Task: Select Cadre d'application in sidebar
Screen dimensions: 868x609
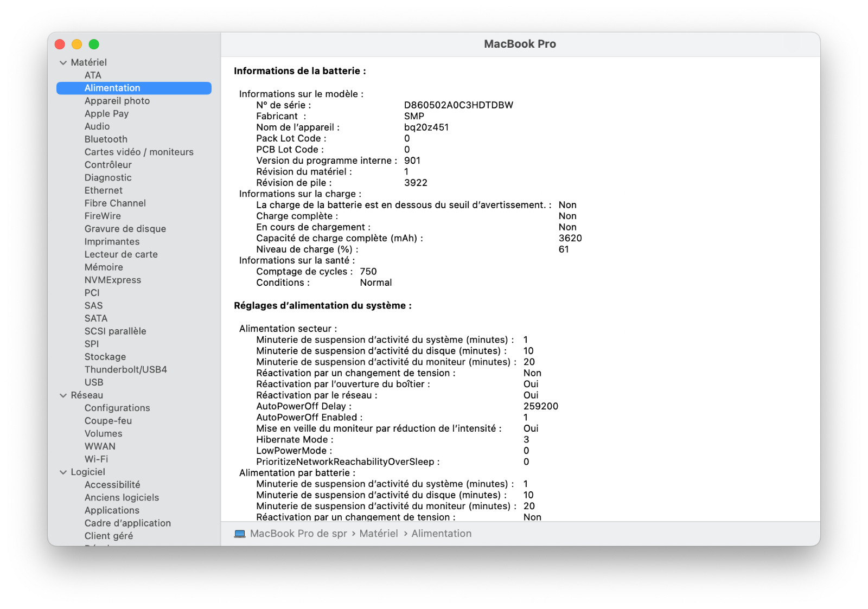Action: point(127,523)
